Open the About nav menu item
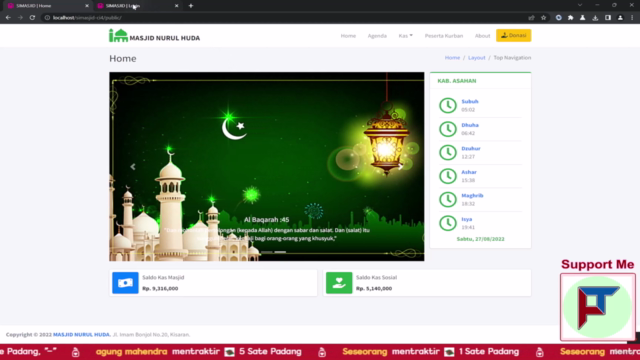This screenshot has width=640, height=360. [x=482, y=36]
